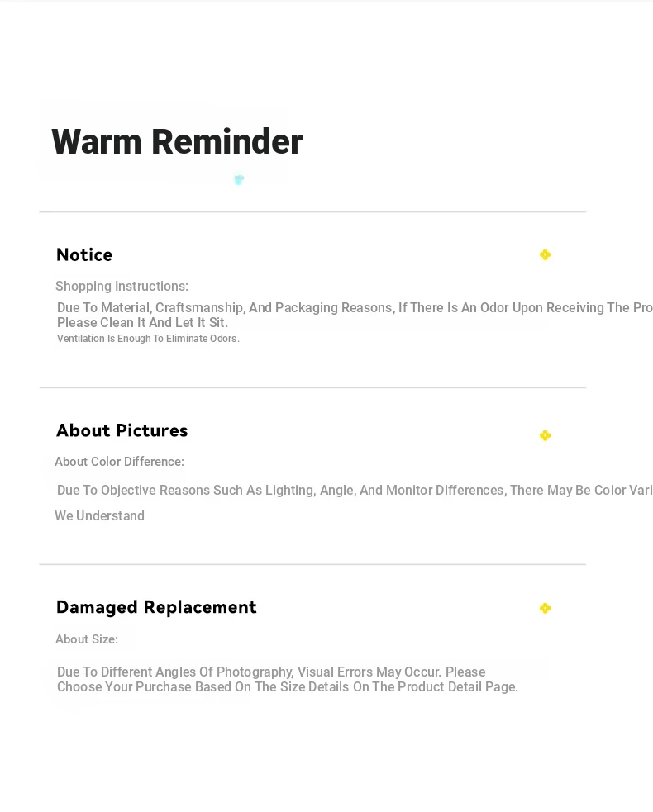Click the Choose Your Purchase Based On Size line

pos(287,687)
